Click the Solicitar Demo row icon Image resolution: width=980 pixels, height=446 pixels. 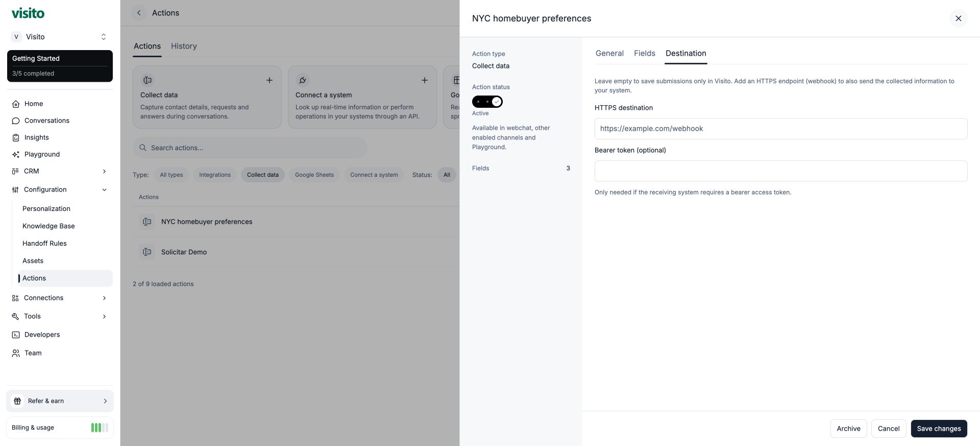(147, 252)
